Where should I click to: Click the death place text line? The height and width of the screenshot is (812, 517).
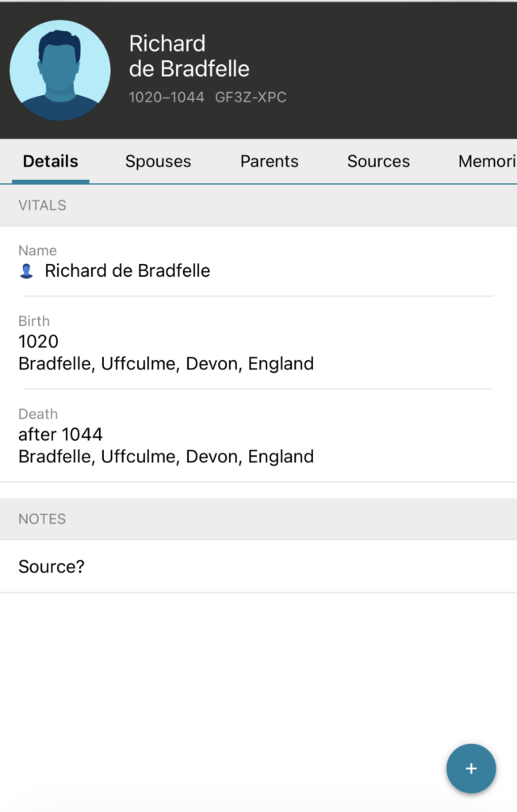click(x=166, y=457)
